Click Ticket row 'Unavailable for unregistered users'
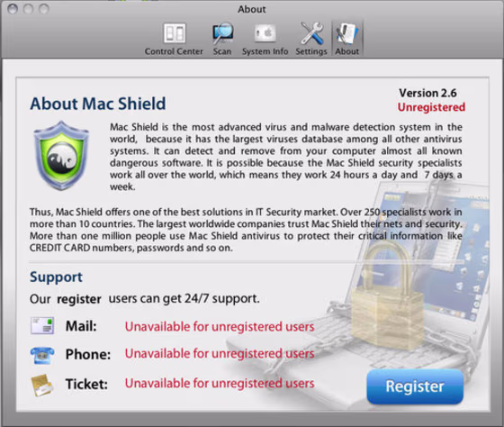The height and width of the screenshot is (427, 504). pyautogui.click(x=220, y=384)
